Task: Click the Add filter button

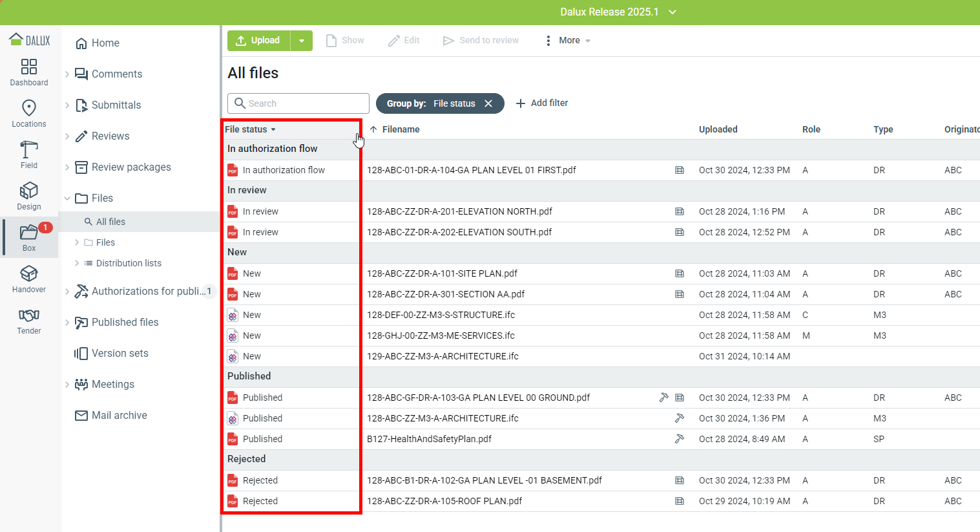Action: tap(542, 103)
